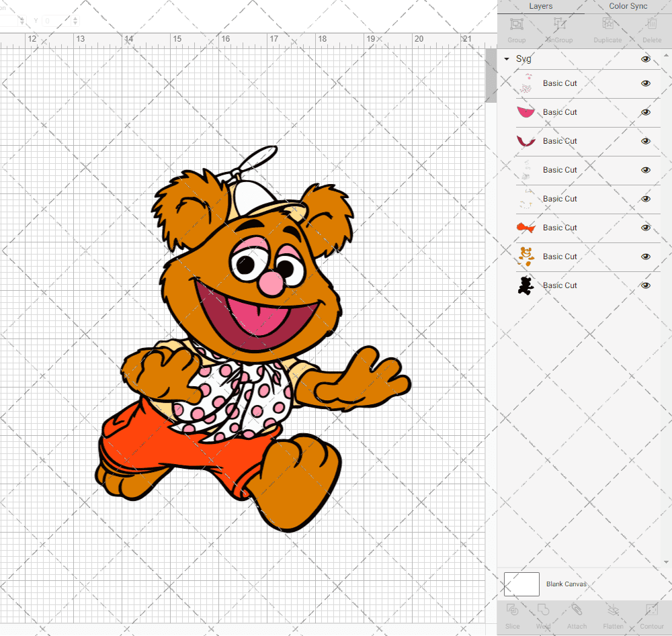Select the pink tongue layer thumbnail
672x636 pixels.
click(x=526, y=112)
